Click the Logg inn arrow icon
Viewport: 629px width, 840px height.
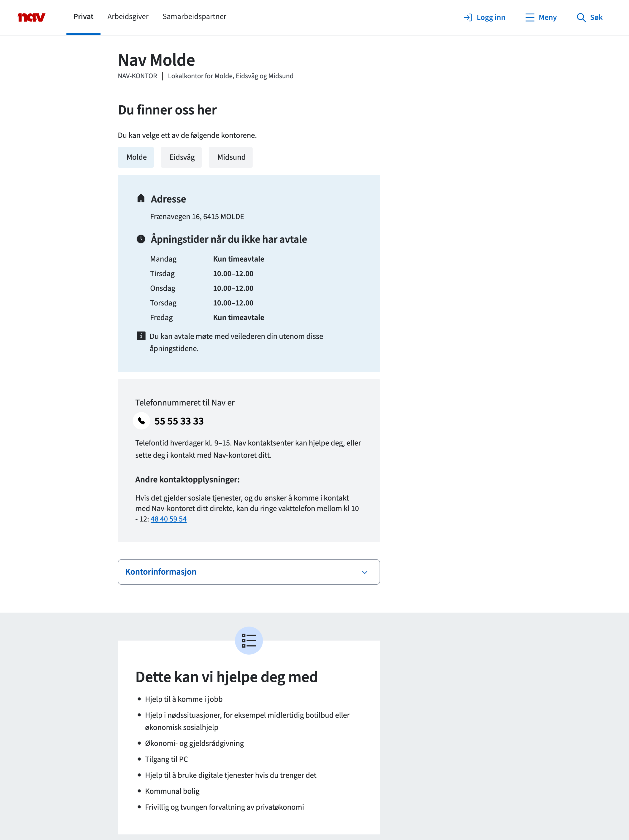[468, 17]
